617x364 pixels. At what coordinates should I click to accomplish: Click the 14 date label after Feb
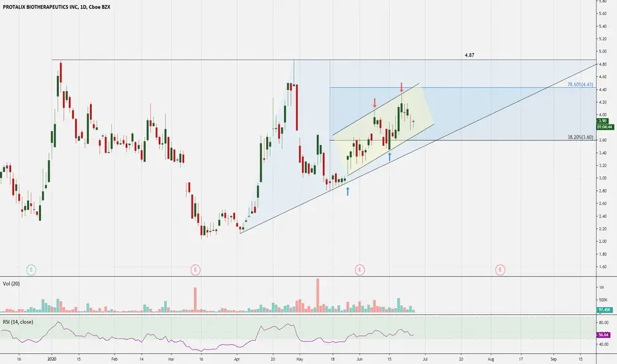pyautogui.click(x=141, y=359)
